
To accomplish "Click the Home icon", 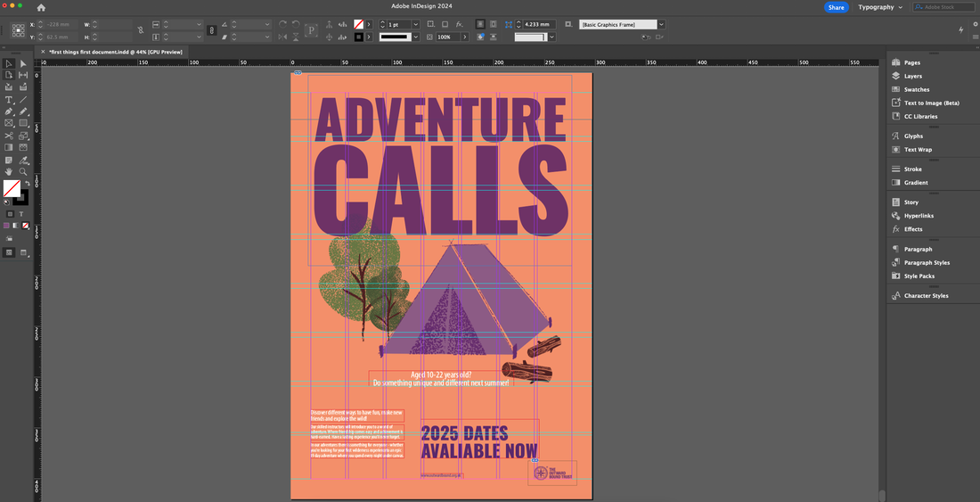I will coord(41,7).
